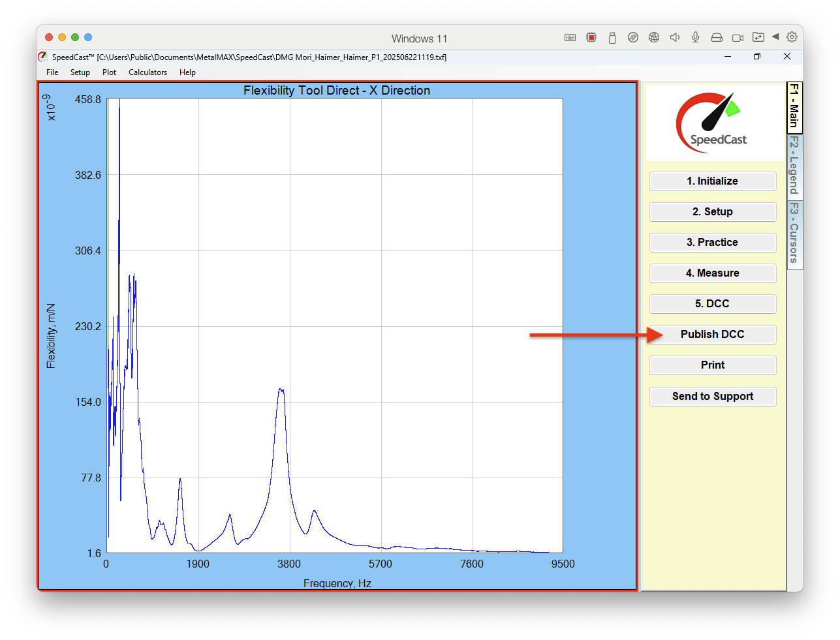Open the Help menu

pos(187,72)
